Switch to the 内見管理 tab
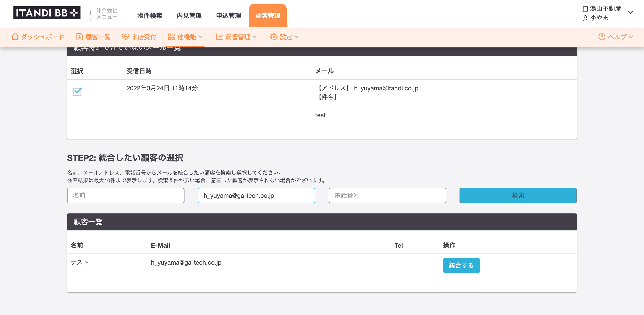This screenshot has width=644, height=315. [189, 15]
